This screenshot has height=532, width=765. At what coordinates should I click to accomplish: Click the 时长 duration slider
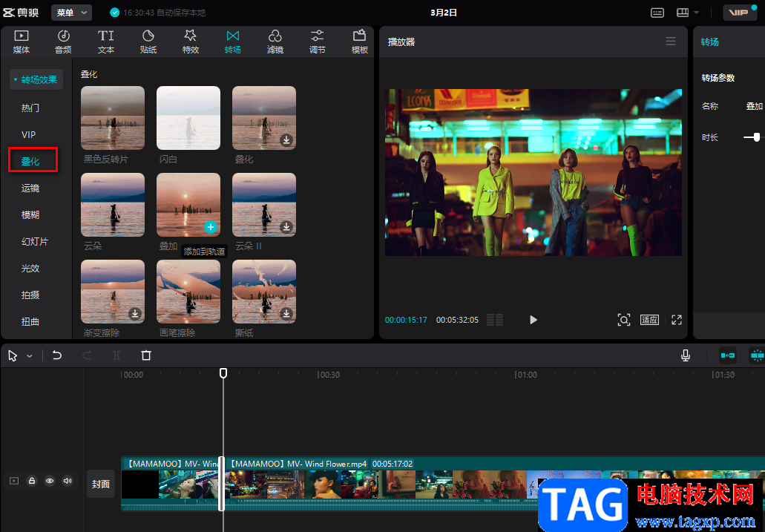click(755, 137)
